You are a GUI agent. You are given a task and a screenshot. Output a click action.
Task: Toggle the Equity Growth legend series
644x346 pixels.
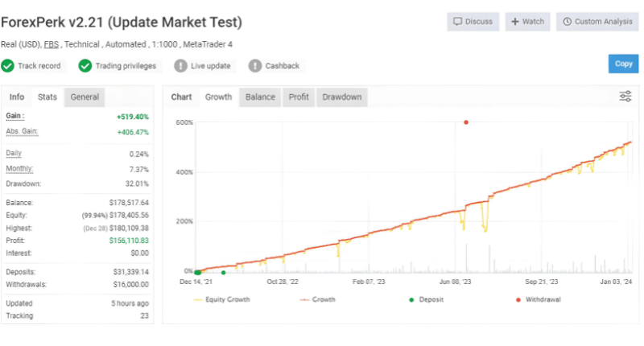222,299
